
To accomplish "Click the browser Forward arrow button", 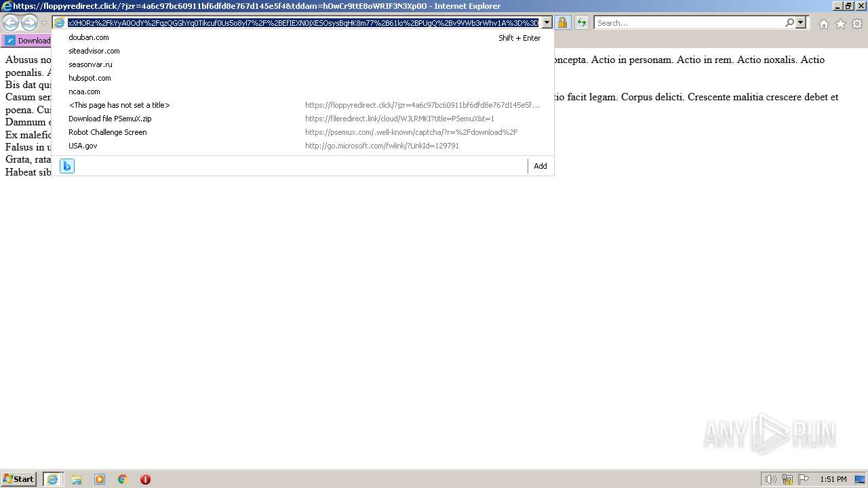I will click(x=29, y=23).
